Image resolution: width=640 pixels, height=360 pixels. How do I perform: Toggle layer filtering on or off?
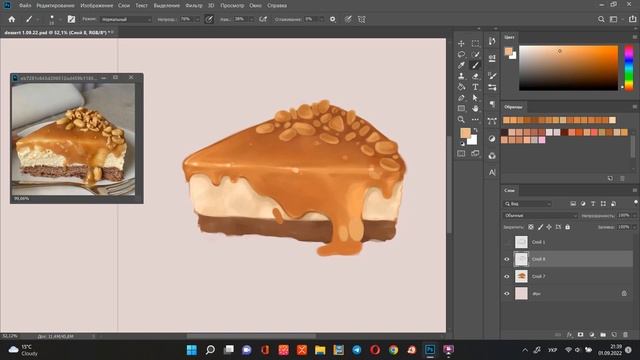(636, 203)
